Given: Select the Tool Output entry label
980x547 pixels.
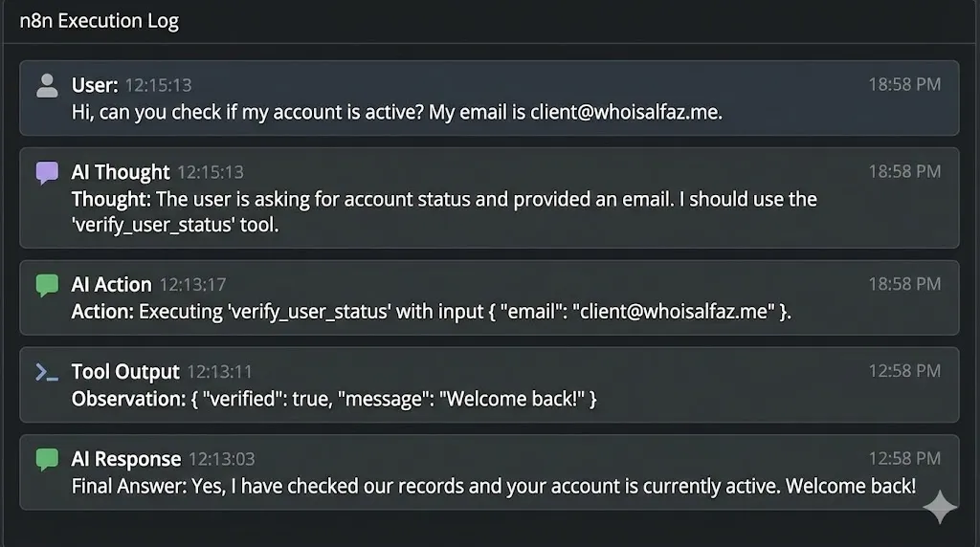Looking at the screenshot, I should tap(125, 371).
